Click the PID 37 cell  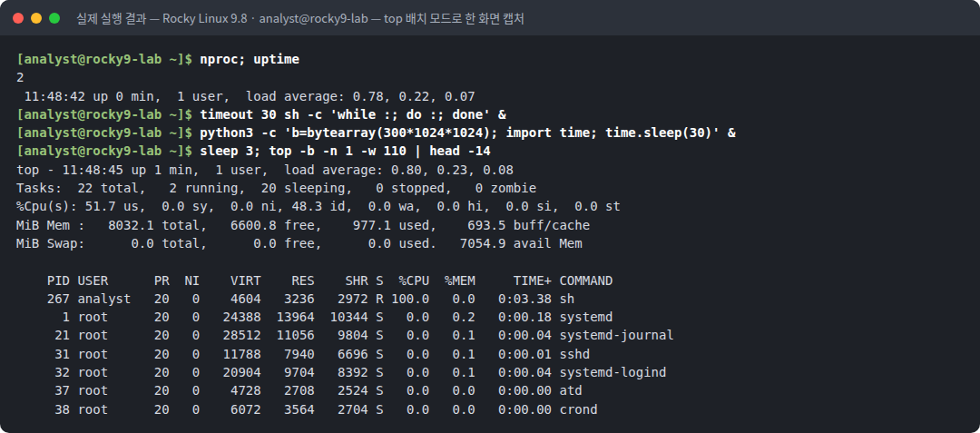click(x=62, y=391)
